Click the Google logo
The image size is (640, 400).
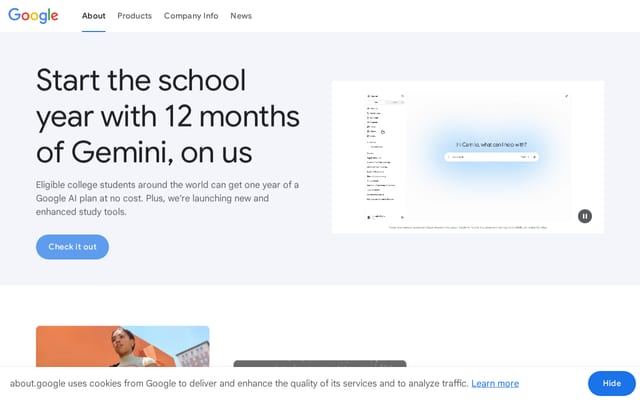point(33,16)
